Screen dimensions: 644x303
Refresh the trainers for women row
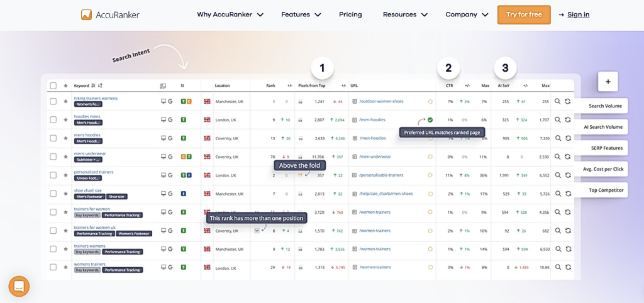tap(568, 212)
